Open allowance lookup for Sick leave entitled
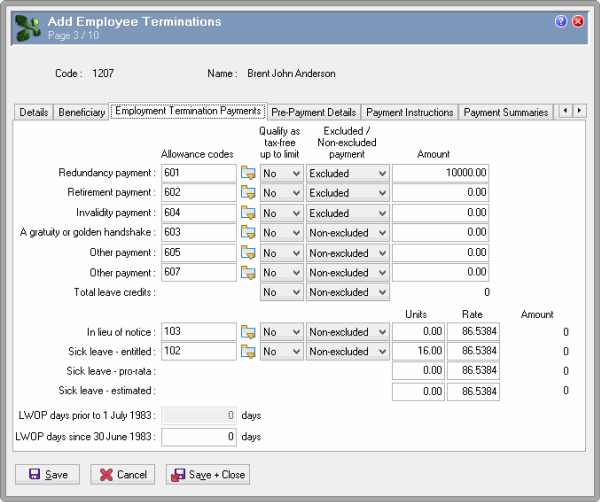 tap(248, 351)
